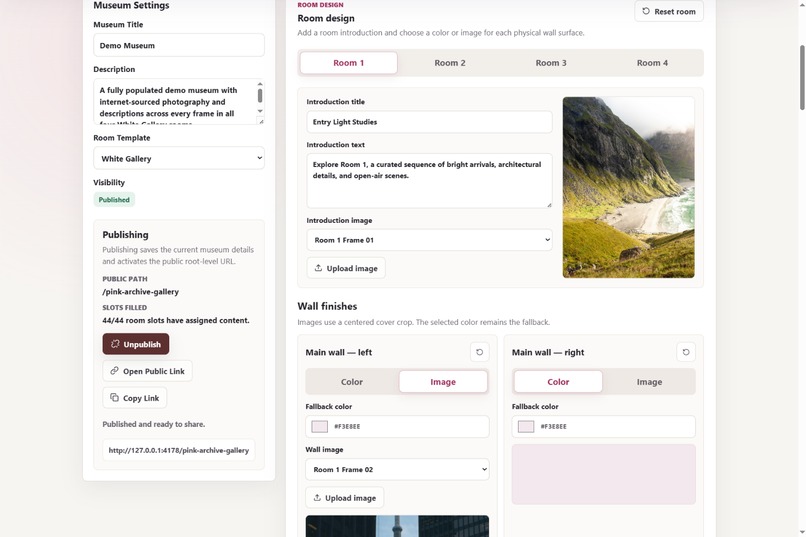Open the Introduction image dropdown
This screenshot has height=537, width=806.
429,240
